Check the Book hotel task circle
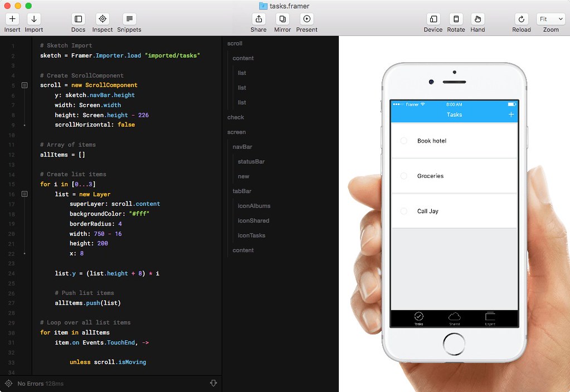This screenshot has height=392, width=570. [403, 141]
